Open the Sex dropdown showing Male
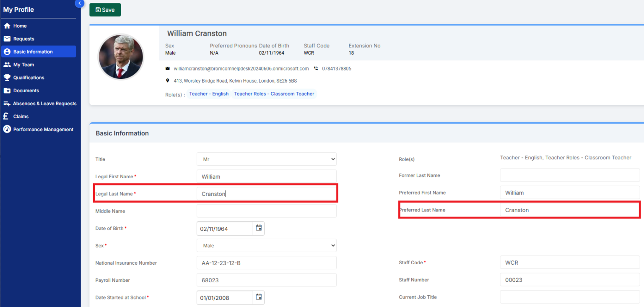This screenshot has width=644, height=307. (267, 245)
